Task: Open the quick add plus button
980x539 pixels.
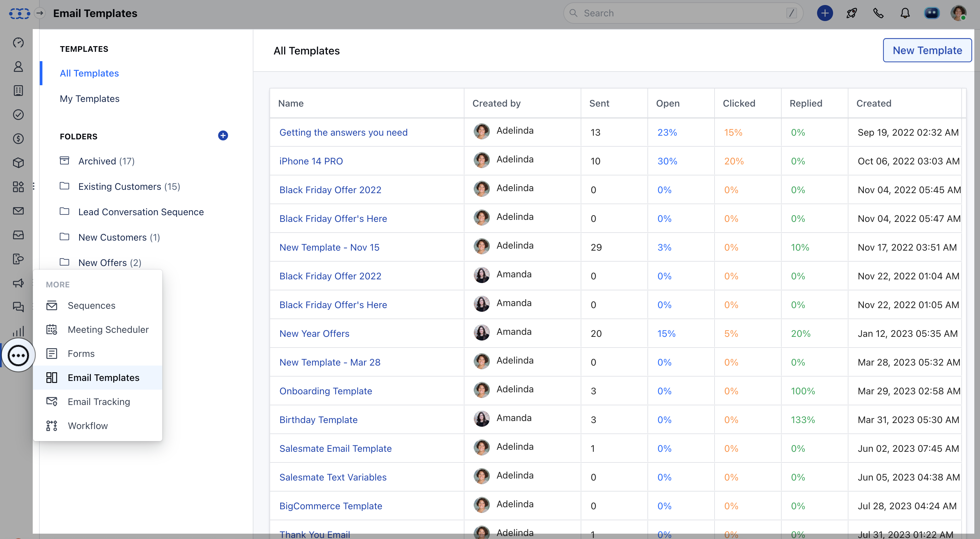Action: 824,13
